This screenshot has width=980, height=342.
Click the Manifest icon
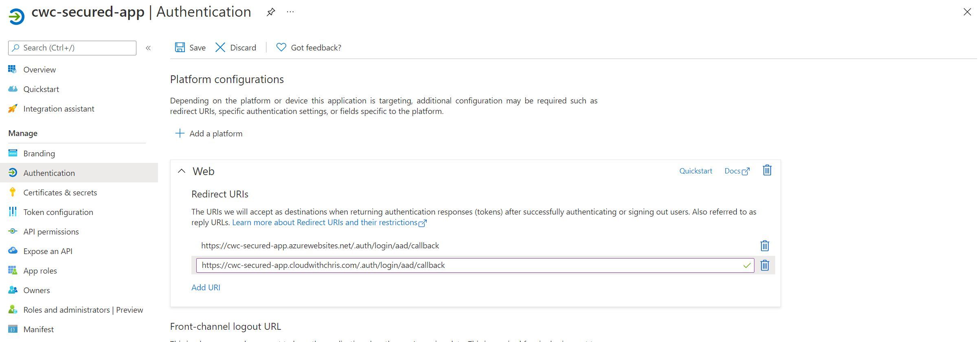pyautogui.click(x=13, y=329)
